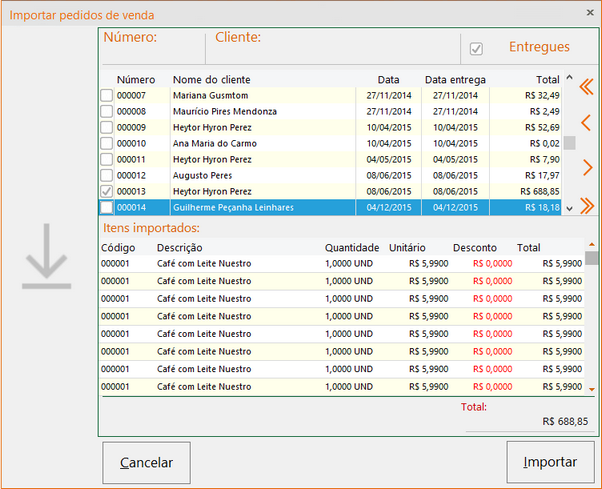602x489 pixels.
Task: Select customer name in order 000009 row
Action: point(212,127)
